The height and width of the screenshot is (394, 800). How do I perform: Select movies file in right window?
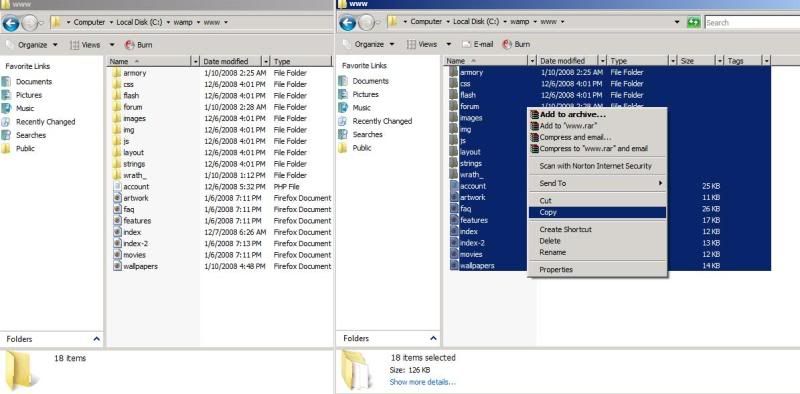coord(471,254)
